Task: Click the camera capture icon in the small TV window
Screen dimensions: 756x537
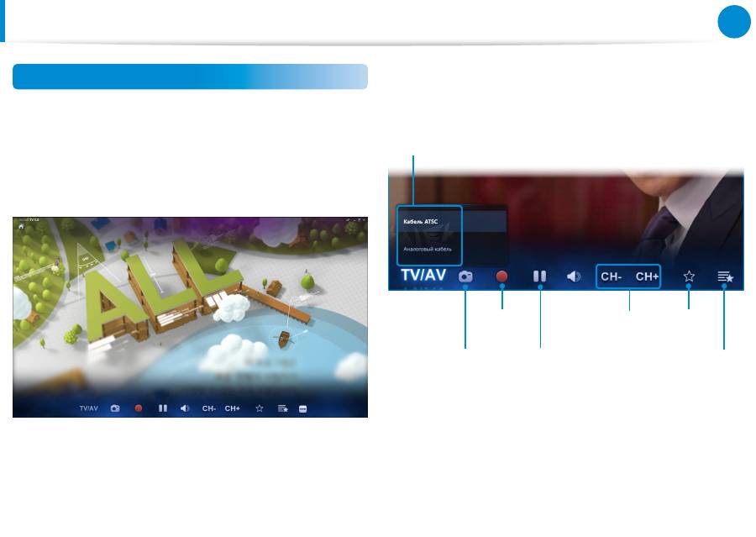Action: (x=115, y=408)
